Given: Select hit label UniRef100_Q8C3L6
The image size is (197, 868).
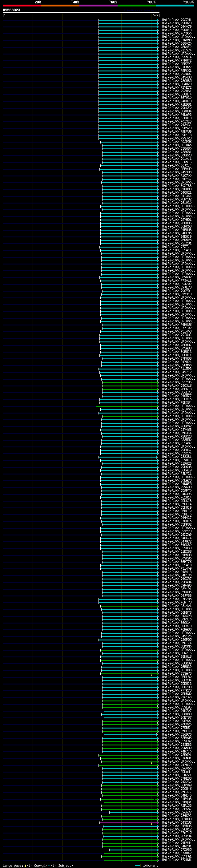Looking at the screenshot, I should 177,386.
